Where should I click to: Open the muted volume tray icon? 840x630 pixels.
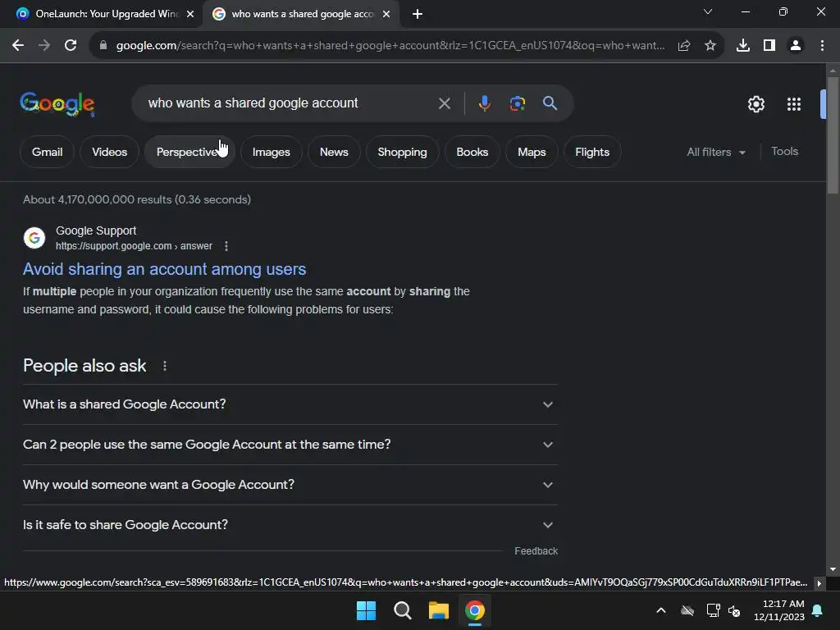click(x=734, y=610)
